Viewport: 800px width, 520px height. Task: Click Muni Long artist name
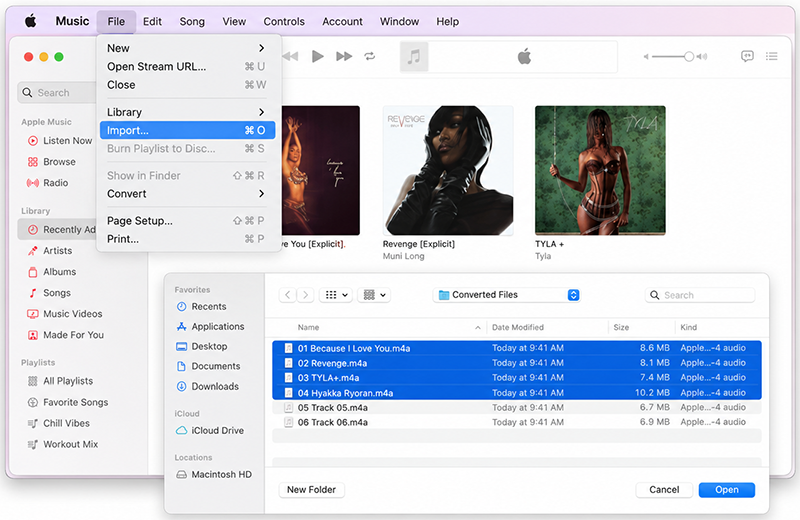404,256
